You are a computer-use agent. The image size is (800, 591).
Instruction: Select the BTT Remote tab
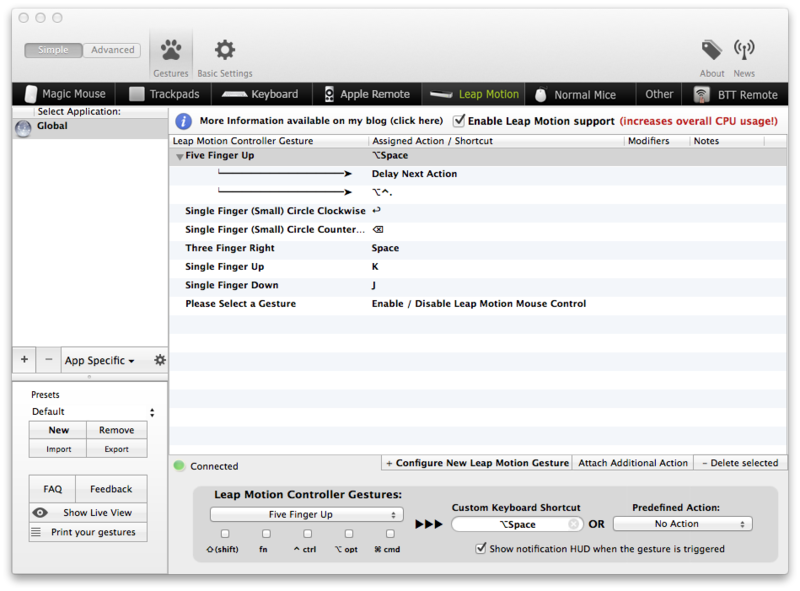(736, 94)
